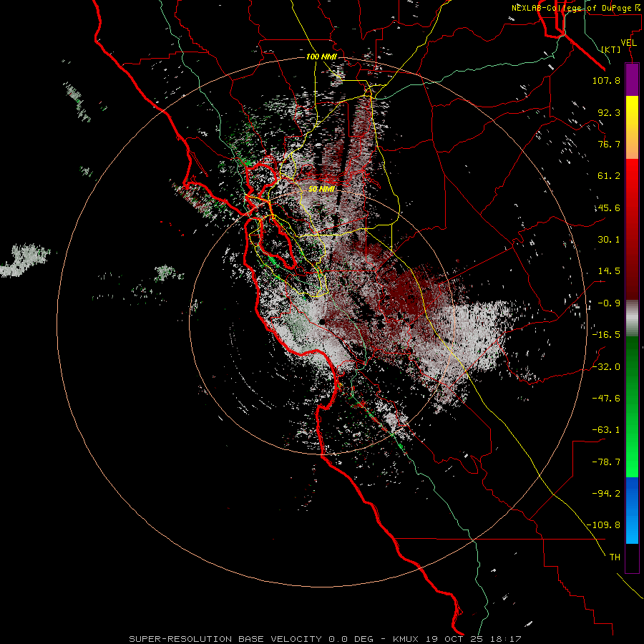This screenshot has width=644, height=644.
Task: Click the 100 NMI range ring label
Action: (x=321, y=57)
